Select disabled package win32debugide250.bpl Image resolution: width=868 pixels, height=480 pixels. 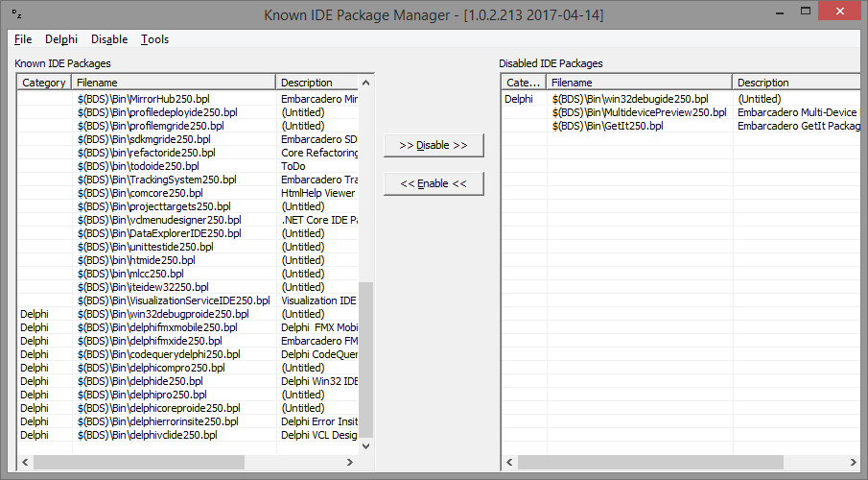pos(682,99)
